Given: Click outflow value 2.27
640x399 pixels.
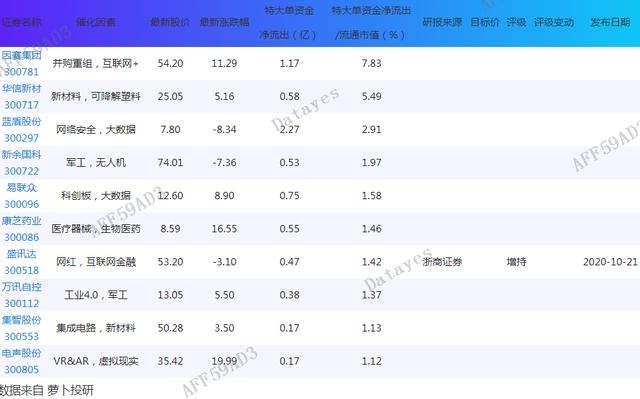Looking at the screenshot, I should 289,129.
